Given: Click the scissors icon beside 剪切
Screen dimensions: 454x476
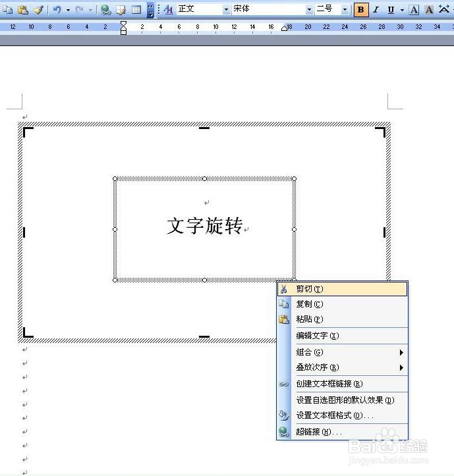Looking at the screenshot, I should pyautogui.click(x=284, y=289).
